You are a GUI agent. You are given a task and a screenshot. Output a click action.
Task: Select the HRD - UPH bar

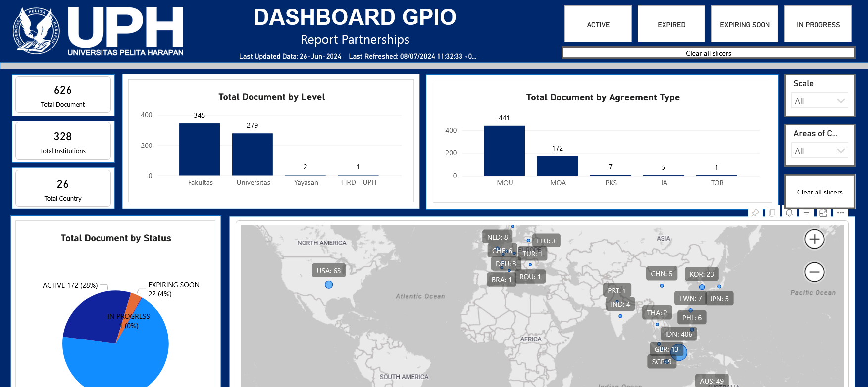[358, 175]
